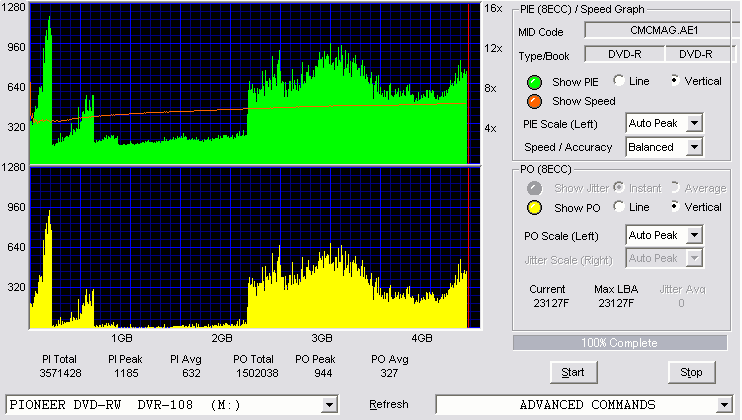Screen dimensions: 742x420
Task: Open the ADVANCED COMMANDS dropdown
Action: click(724, 405)
